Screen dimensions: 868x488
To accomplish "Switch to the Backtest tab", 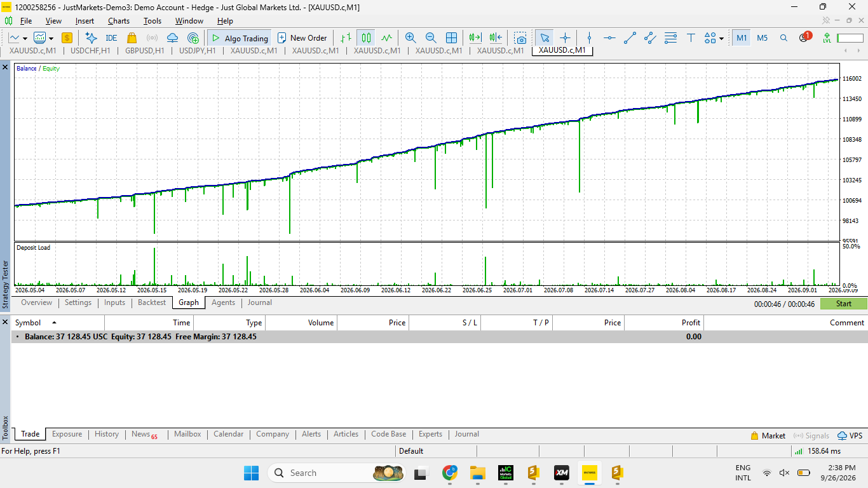I will 152,303.
